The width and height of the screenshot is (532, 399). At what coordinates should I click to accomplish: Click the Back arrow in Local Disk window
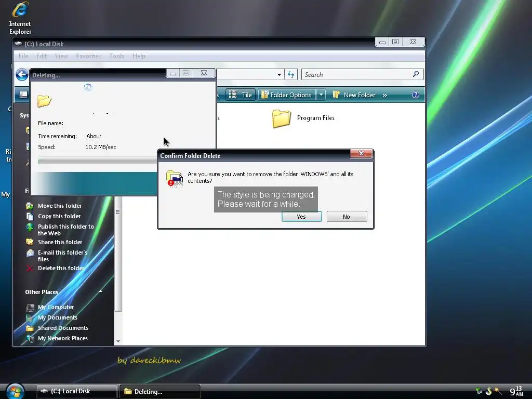(22, 75)
